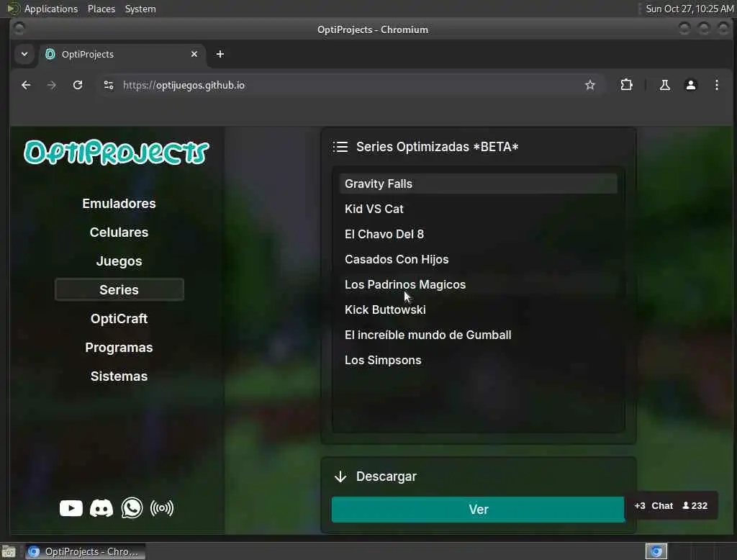Click the OptiProjects logo

click(x=116, y=153)
